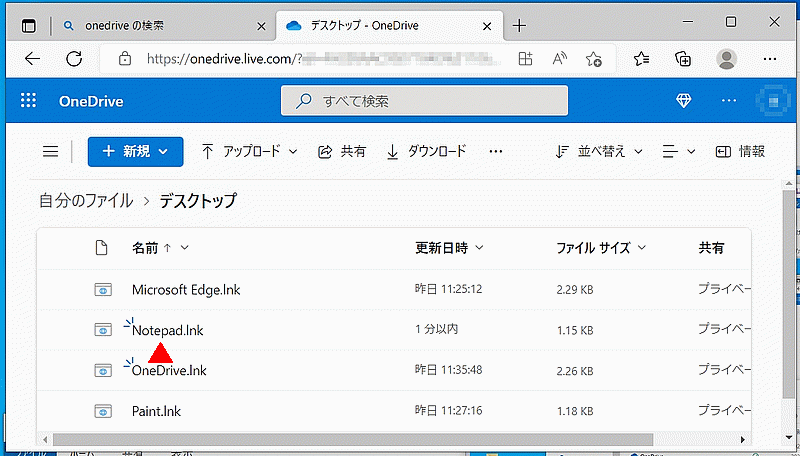This screenshot has width=800, height=456.
Task: Open the Favorites list icon
Action: pyautogui.click(x=642, y=59)
